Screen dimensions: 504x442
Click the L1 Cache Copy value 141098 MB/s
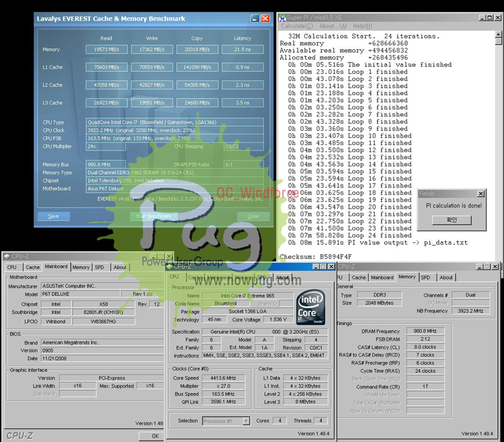tap(197, 67)
